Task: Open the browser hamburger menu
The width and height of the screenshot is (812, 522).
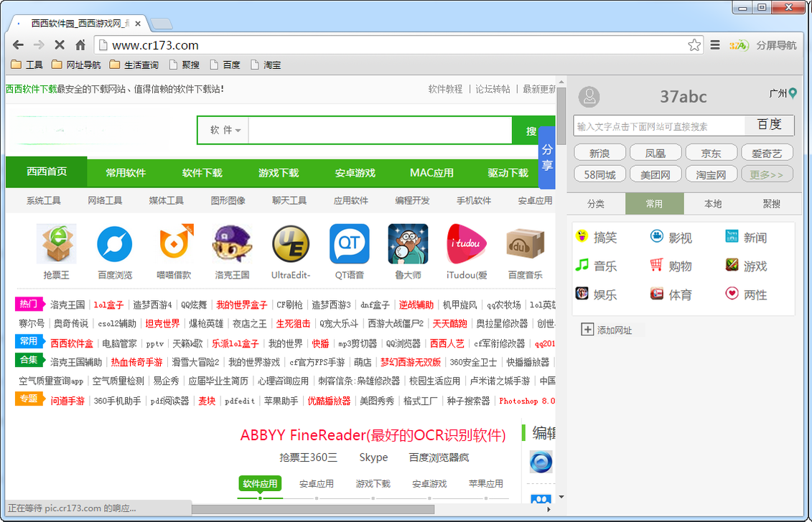Action: tap(715, 45)
